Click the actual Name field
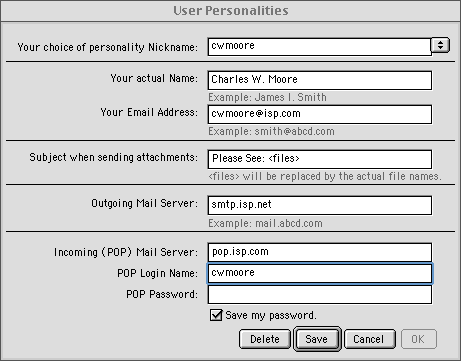The height and width of the screenshot is (361, 461). [320, 80]
